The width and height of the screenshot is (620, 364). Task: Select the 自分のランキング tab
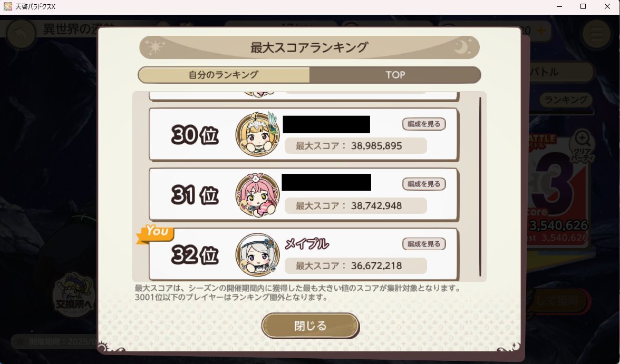click(224, 75)
